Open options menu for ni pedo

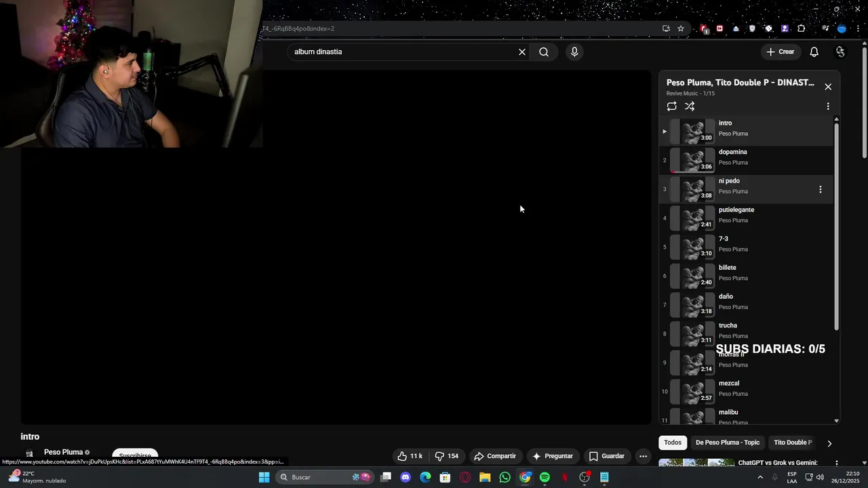click(821, 190)
